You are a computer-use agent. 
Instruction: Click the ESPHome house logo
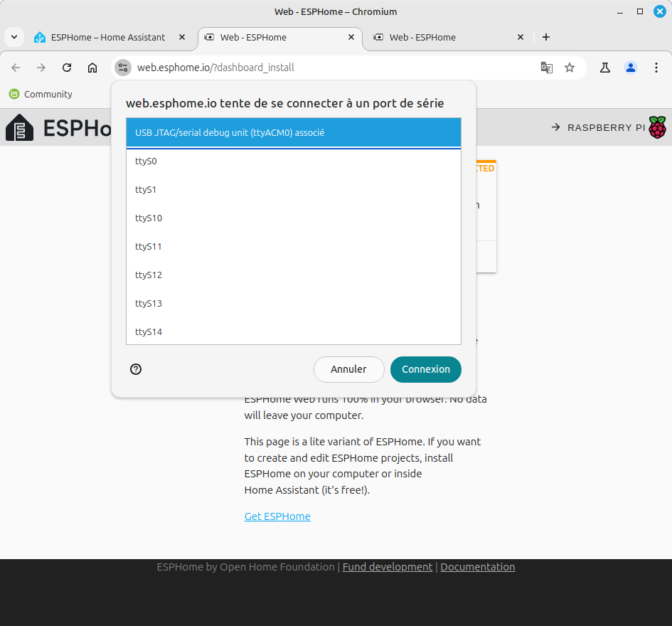pos(19,127)
